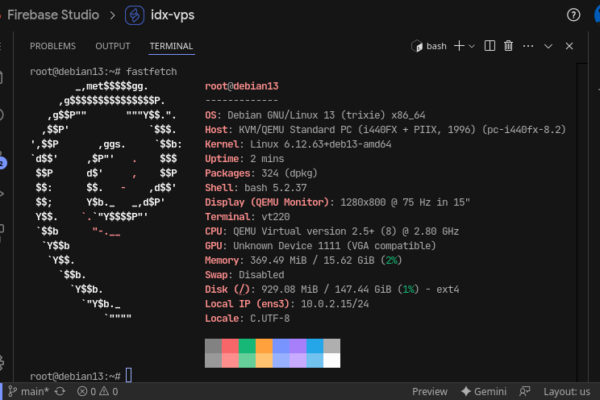
Task: Select the idx-vps workspace name
Action: pos(173,15)
